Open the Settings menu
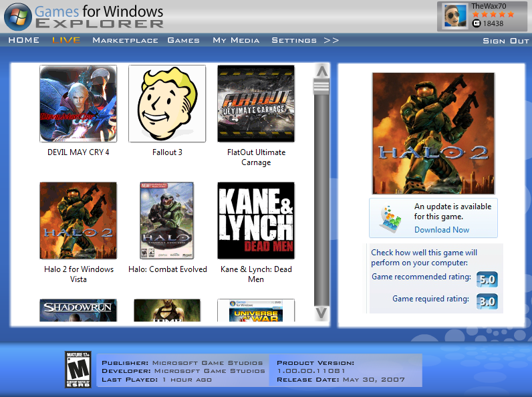The height and width of the screenshot is (397, 532). 294,40
